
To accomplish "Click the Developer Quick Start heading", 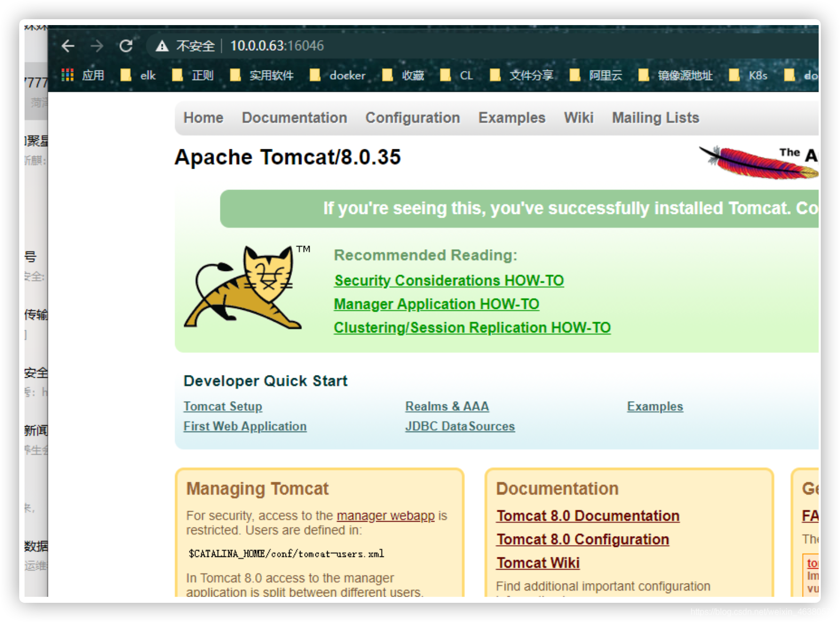I will [x=265, y=381].
